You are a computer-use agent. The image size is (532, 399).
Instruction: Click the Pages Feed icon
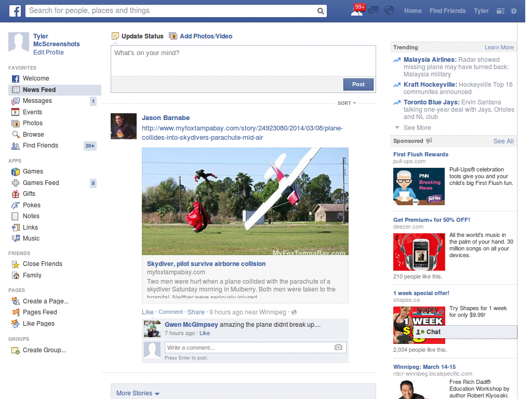click(x=16, y=312)
